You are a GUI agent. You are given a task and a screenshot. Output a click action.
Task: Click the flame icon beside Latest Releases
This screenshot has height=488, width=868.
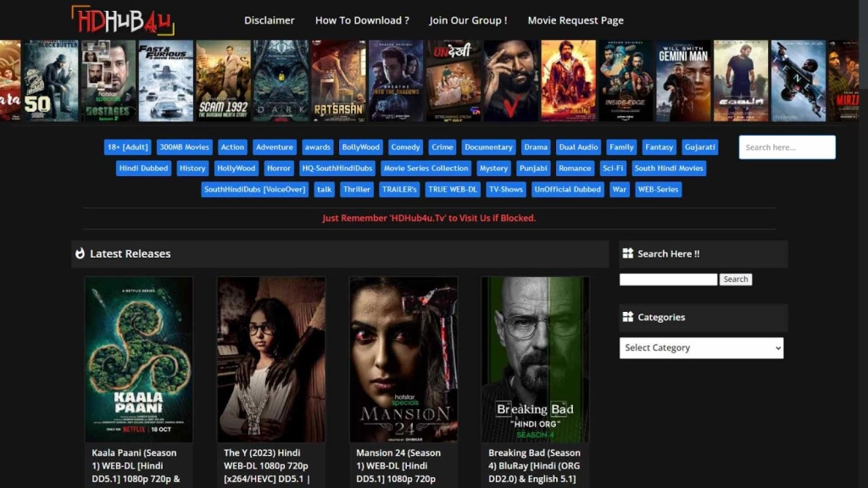click(81, 253)
